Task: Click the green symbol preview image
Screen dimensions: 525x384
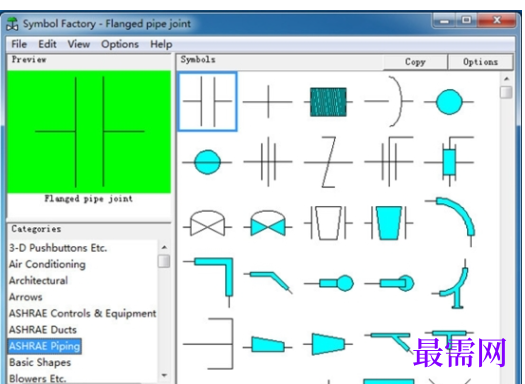Action: coord(89,132)
